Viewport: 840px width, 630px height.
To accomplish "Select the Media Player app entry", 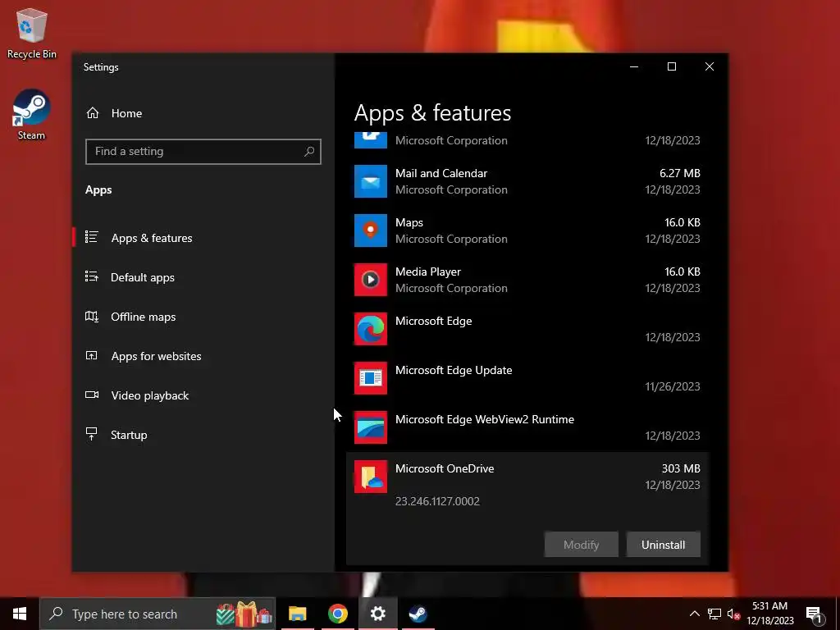I will (527, 280).
